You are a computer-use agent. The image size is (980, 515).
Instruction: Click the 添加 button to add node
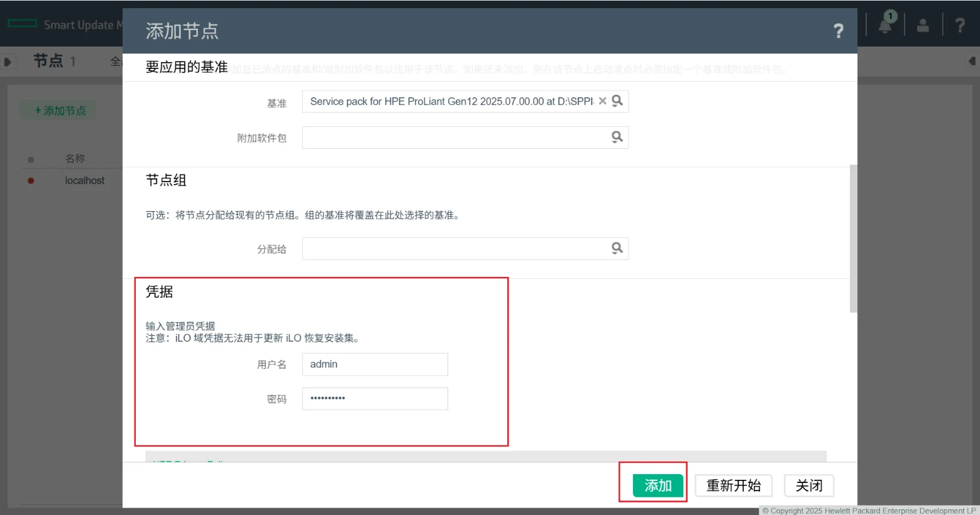[658, 485]
